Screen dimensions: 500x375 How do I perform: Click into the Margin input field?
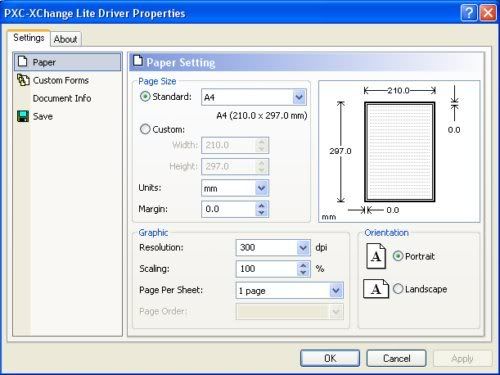coord(229,209)
